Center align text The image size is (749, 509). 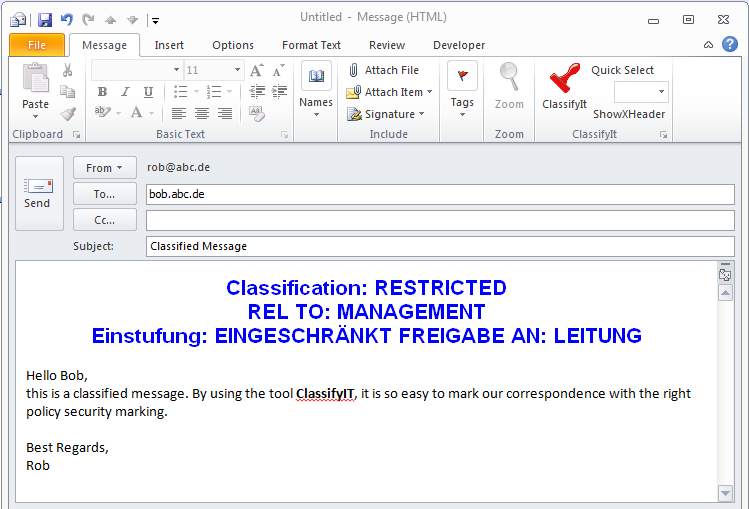coord(202,114)
